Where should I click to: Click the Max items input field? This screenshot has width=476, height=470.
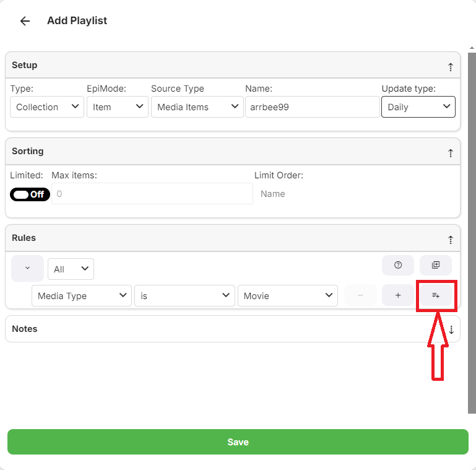(x=152, y=194)
